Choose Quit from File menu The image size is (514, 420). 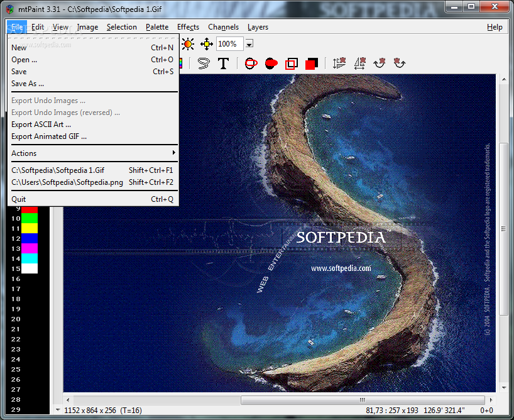[x=94, y=199]
